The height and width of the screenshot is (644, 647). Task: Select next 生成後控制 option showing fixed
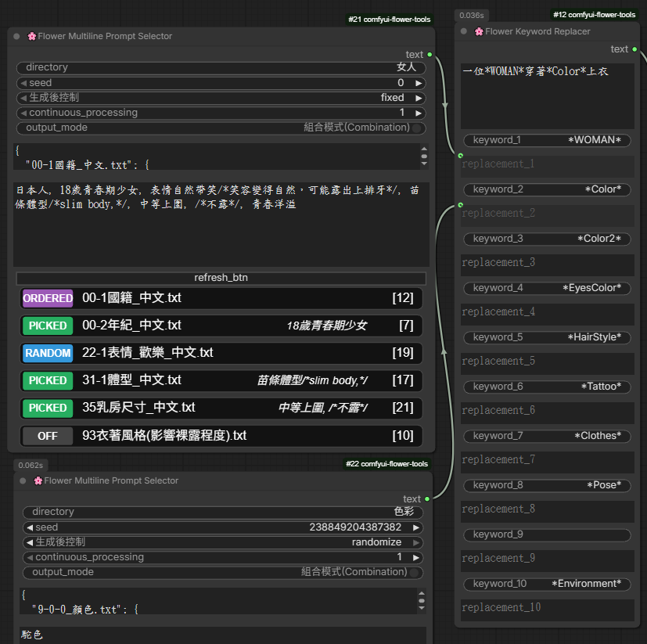(x=419, y=98)
